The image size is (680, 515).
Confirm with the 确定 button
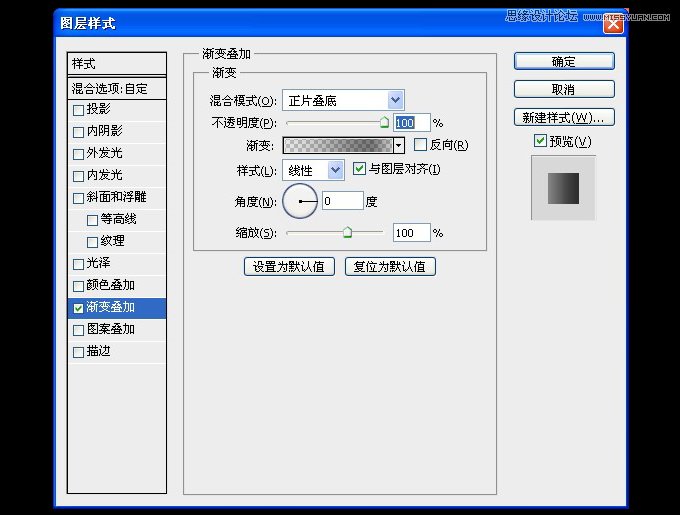564,62
